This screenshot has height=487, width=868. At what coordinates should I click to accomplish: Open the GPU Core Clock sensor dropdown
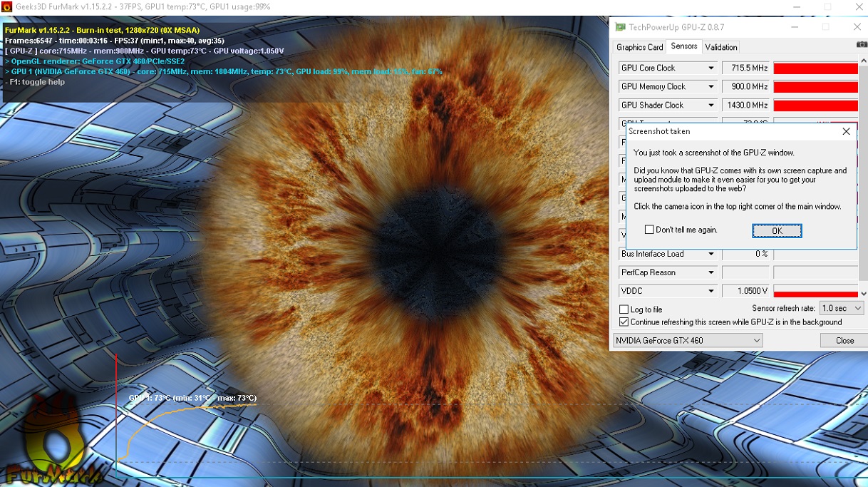point(711,68)
